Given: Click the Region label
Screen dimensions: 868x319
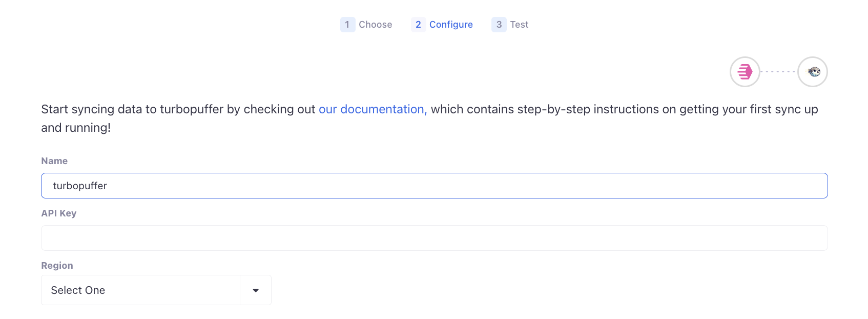Looking at the screenshot, I should point(57,266).
